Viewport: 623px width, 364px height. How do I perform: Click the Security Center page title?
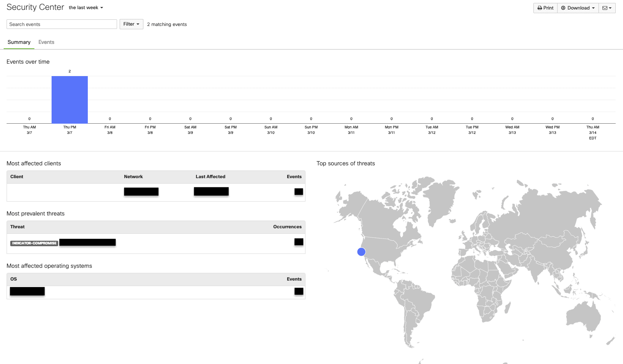(x=35, y=7)
